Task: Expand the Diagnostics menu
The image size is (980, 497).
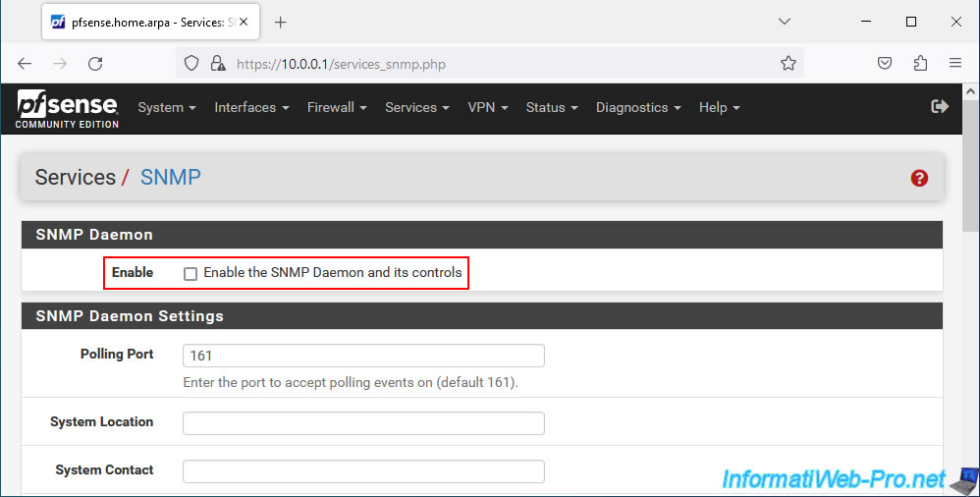Action: (x=638, y=107)
